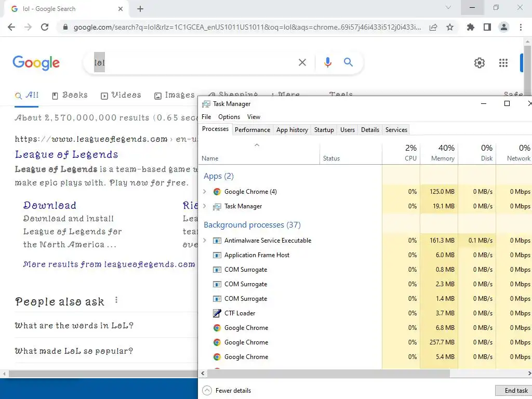Share this page icon in address bar

point(433,27)
